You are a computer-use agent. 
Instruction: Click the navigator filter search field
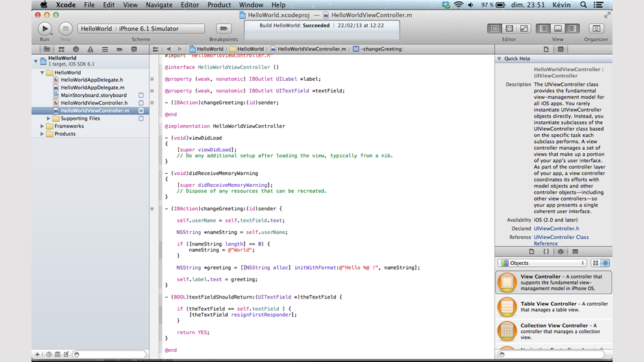[x=109, y=354]
